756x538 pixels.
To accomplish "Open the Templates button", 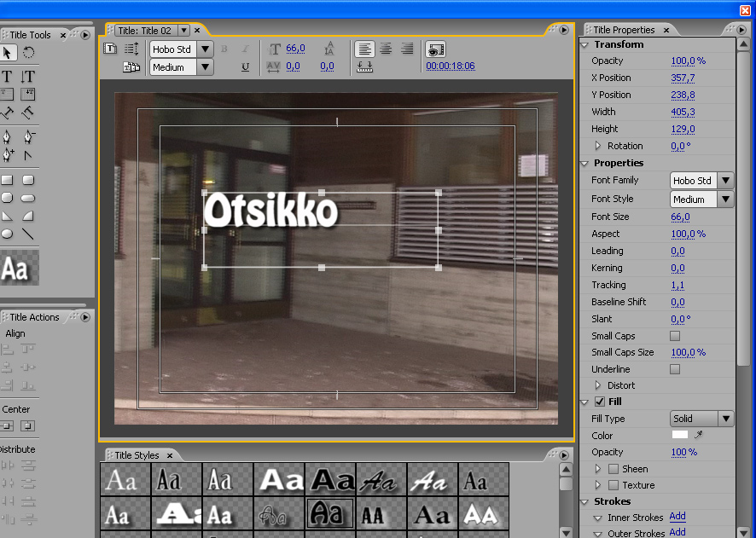I will tap(131, 67).
